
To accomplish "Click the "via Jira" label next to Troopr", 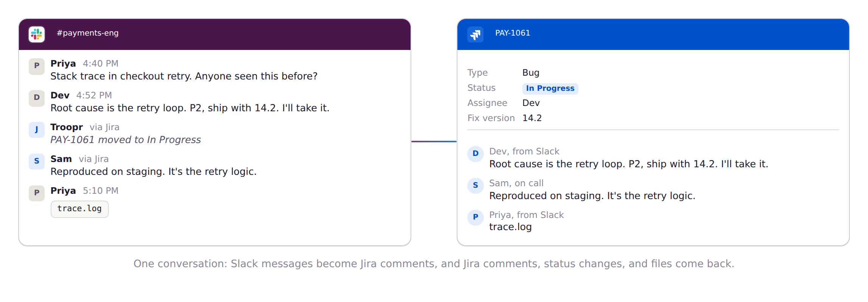I will (104, 127).
